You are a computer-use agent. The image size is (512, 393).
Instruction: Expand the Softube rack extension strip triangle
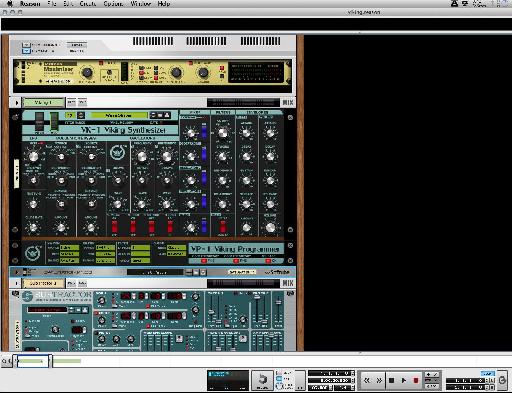17,272
